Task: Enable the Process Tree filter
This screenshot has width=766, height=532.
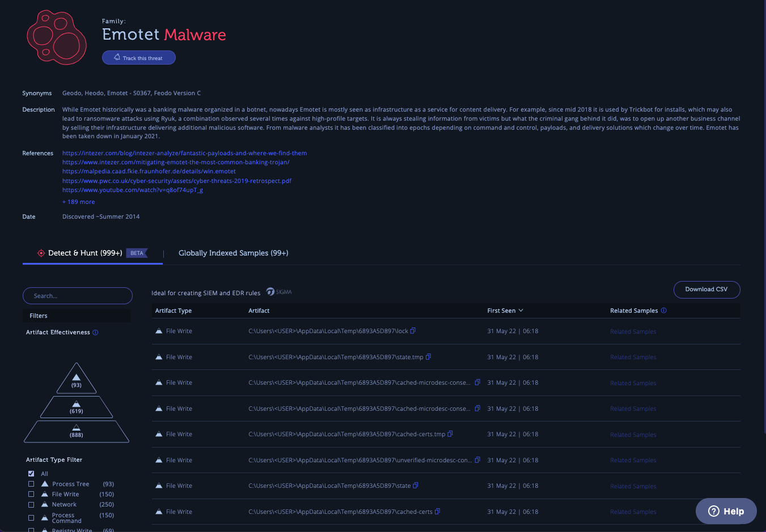Action: (x=31, y=484)
